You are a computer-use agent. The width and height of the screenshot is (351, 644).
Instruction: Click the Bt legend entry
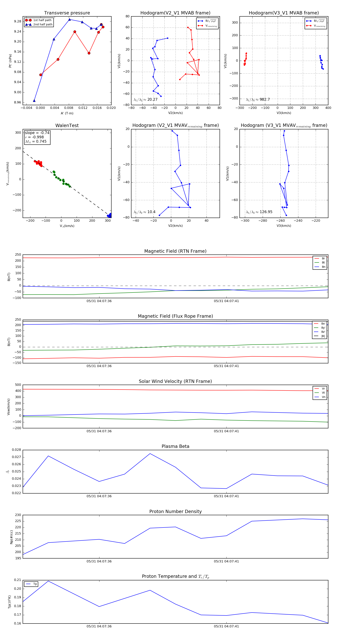320,262
